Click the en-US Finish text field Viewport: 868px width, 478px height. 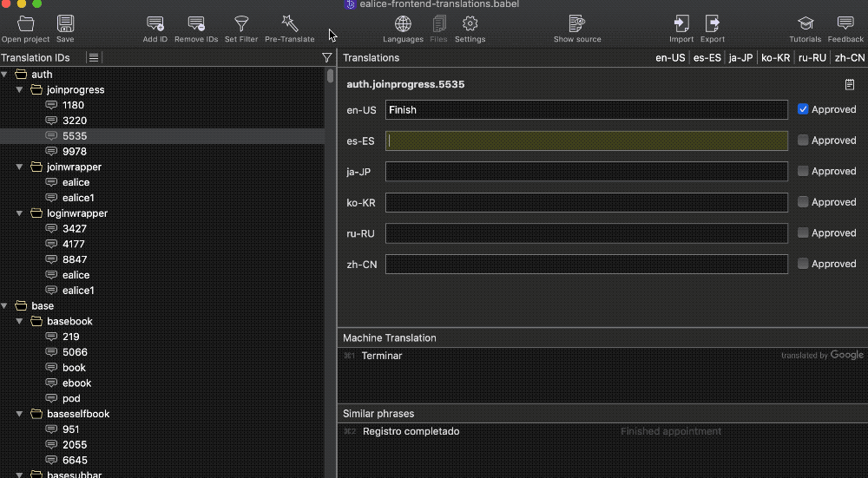[586, 109]
